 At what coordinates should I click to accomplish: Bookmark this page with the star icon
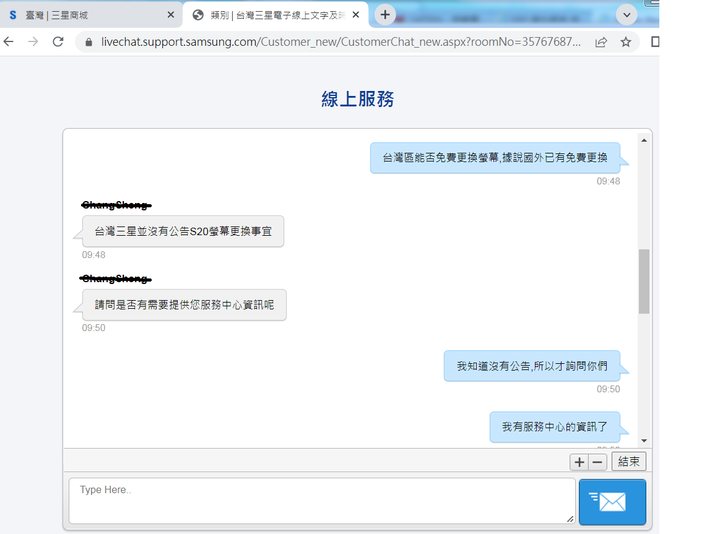point(625,42)
